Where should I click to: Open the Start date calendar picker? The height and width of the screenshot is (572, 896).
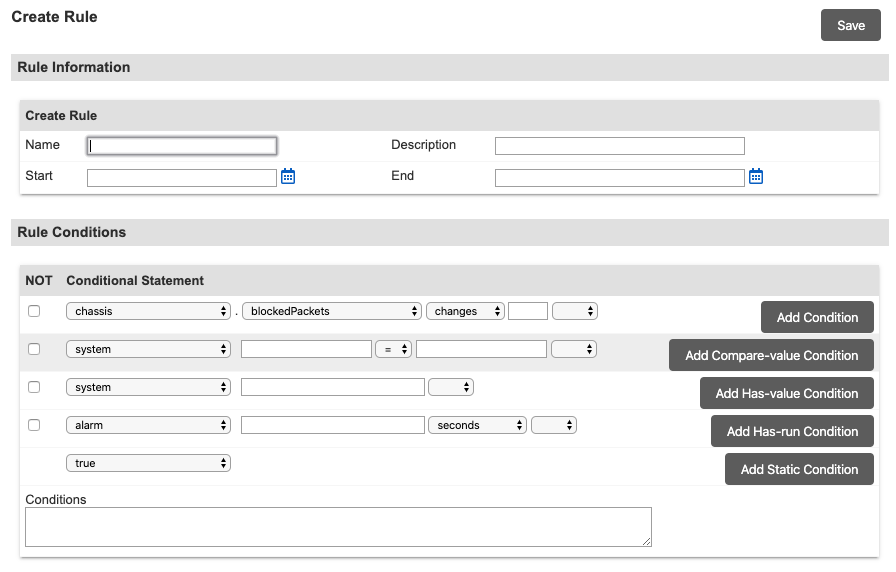[x=288, y=177]
